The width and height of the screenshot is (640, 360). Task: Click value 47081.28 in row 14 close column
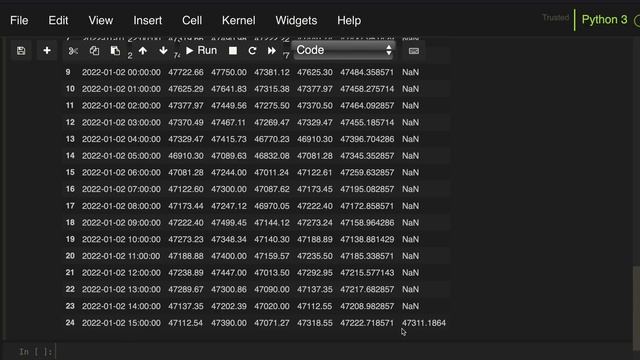315,156
